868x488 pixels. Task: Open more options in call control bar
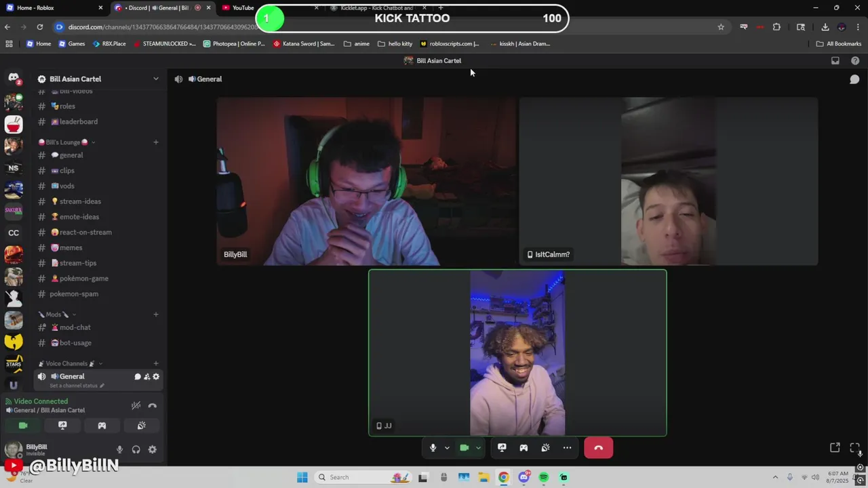pos(567,448)
